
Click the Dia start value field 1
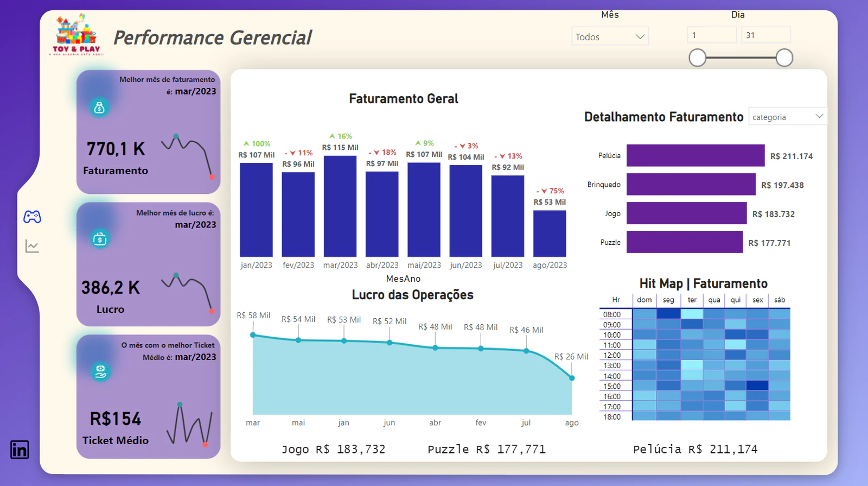pyautogui.click(x=712, y=35)
